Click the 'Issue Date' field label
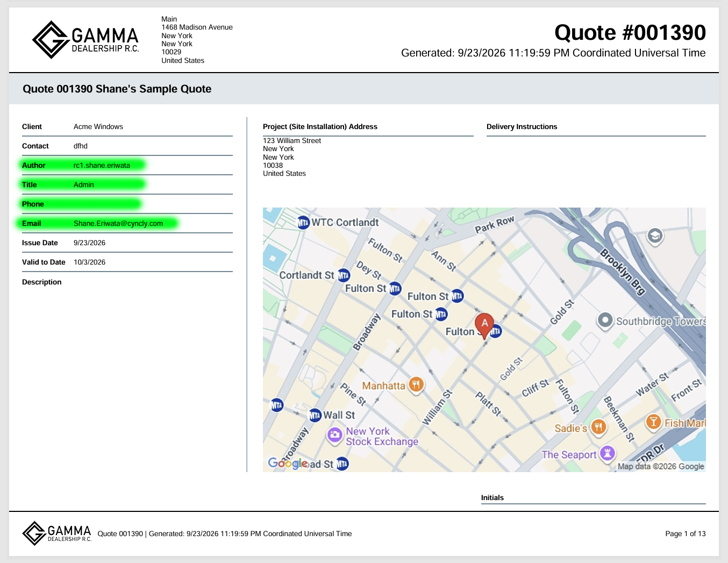 click(40, 243)
